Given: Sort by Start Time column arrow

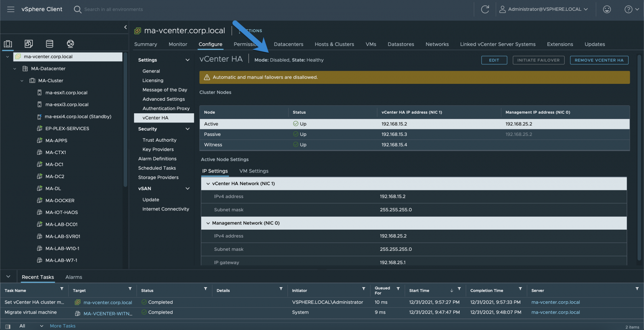Looking at the screenshot, I should click(452, 291).
